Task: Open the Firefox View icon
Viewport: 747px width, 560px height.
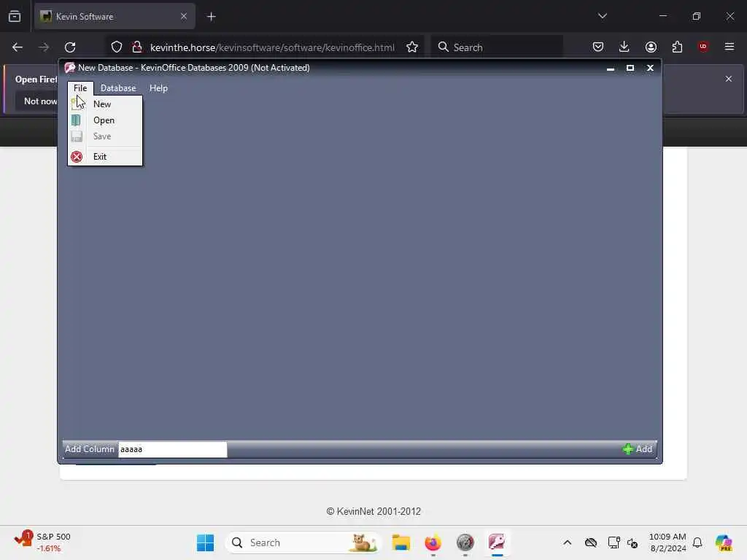Action: [15, 17]
